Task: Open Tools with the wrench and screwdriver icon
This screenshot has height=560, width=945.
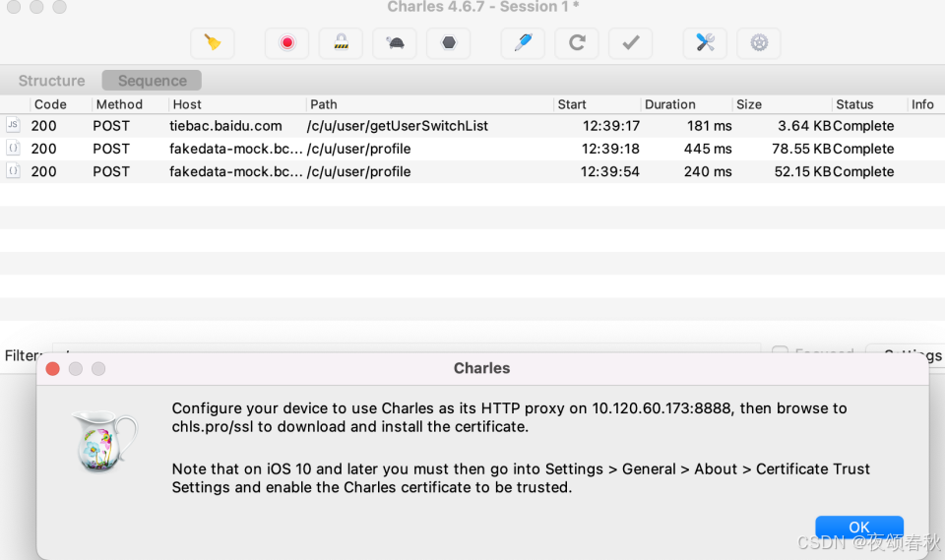Action: 705,42
